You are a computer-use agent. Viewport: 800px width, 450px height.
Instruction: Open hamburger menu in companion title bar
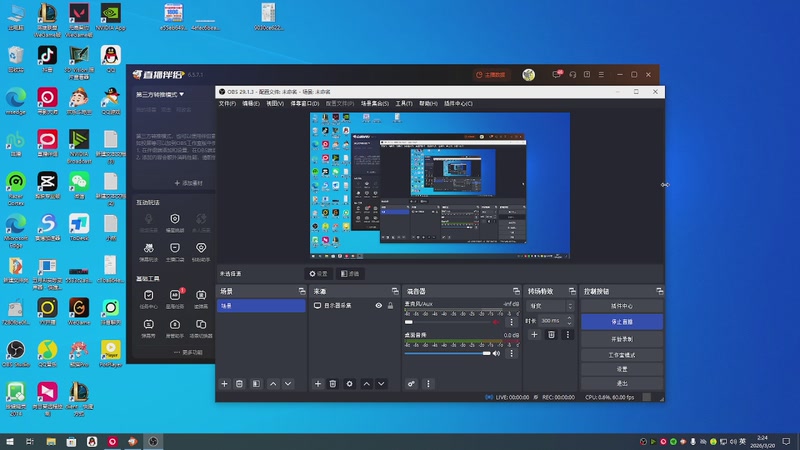coord(601,74)
